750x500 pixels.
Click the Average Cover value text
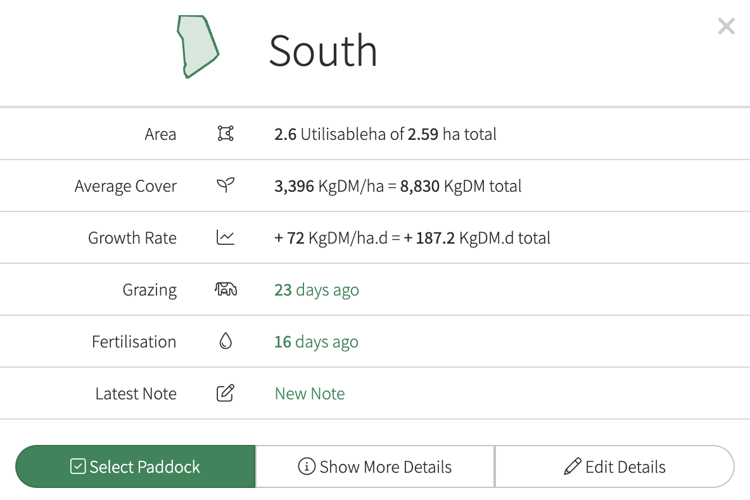pyautogui.click(x=397, y=186)
